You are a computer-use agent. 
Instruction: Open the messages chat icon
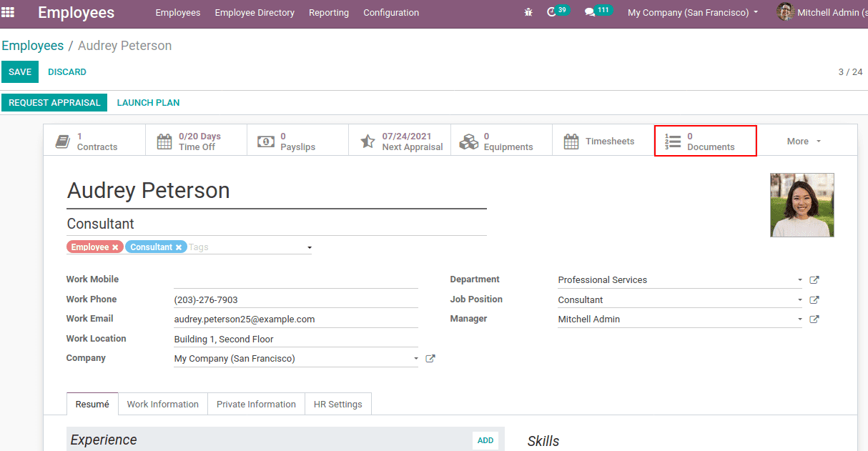tap(590, 13)
